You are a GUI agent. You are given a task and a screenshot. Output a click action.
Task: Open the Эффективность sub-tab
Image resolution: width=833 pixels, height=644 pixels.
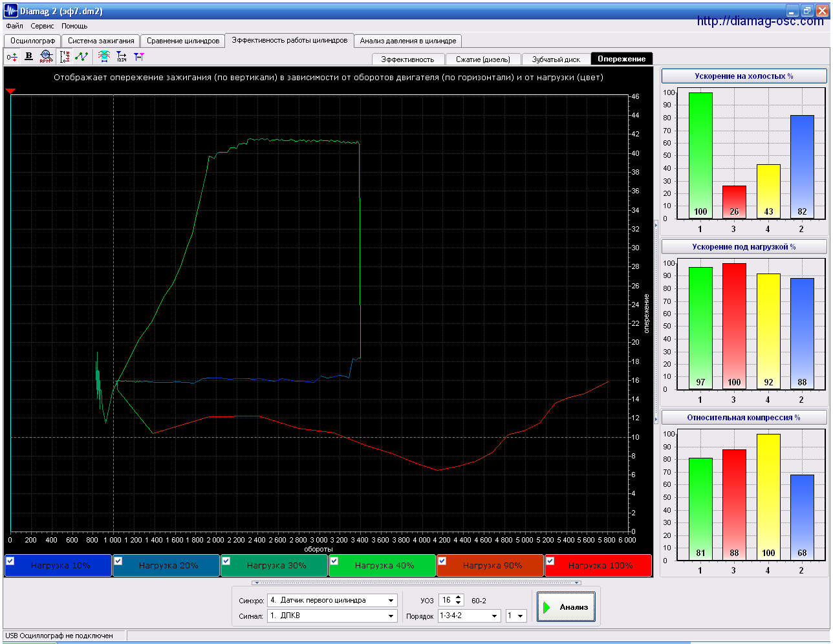click(x=407, y=59)
